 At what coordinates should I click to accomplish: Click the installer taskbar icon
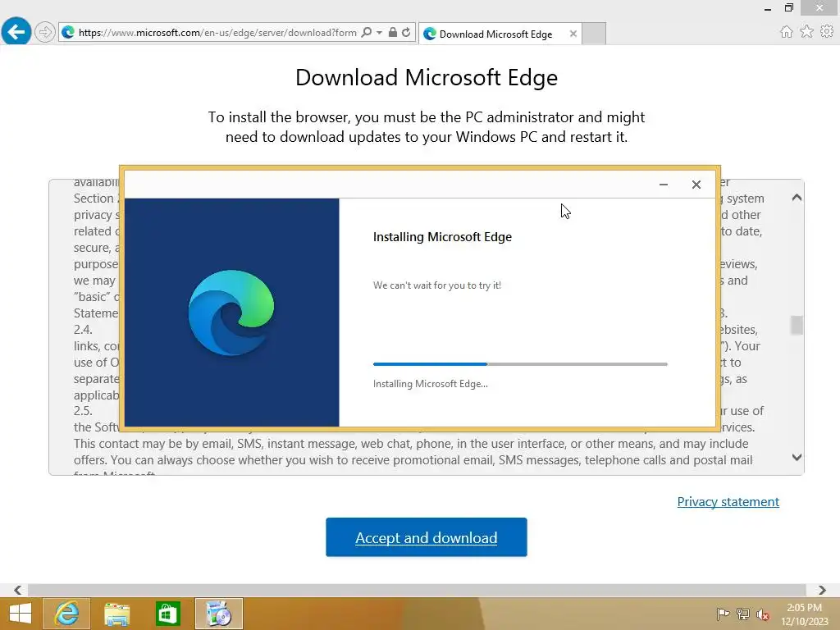pos(218,614)
